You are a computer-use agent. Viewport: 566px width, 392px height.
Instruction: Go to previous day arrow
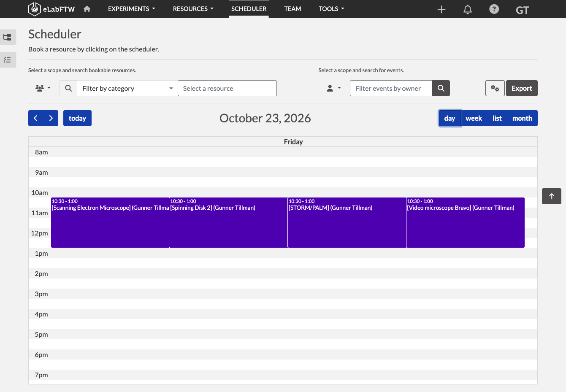coord(36,118)
